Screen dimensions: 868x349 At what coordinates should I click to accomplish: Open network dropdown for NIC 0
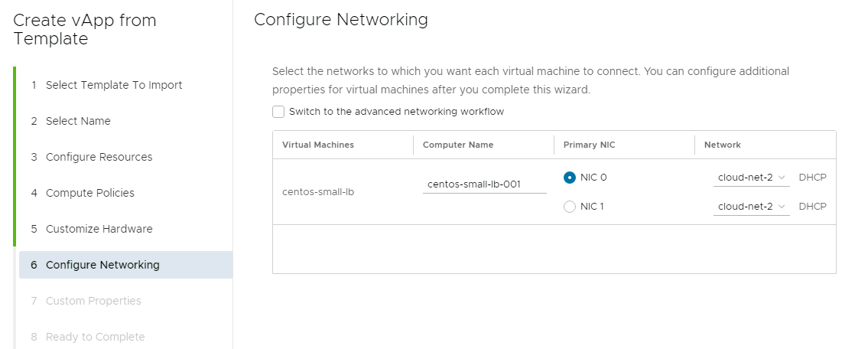(751, 178)
